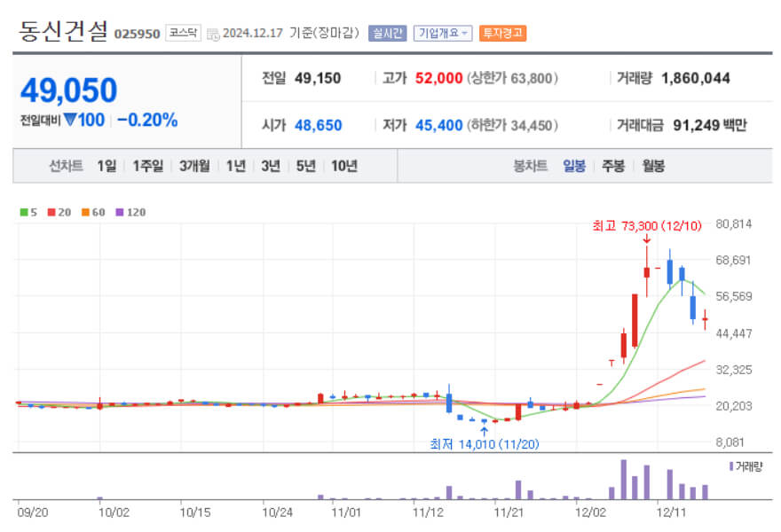Switch to 일봉 candlestick chart

tap(574, 166)
